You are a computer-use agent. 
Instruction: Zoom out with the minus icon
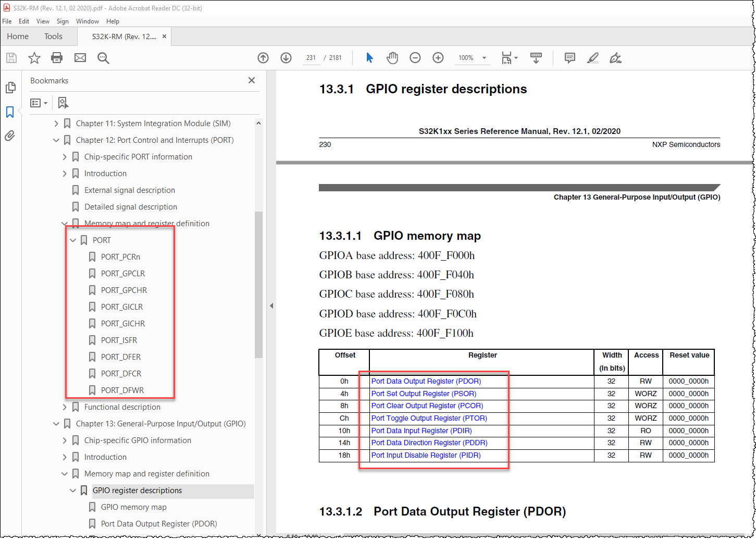coord(415,58)
